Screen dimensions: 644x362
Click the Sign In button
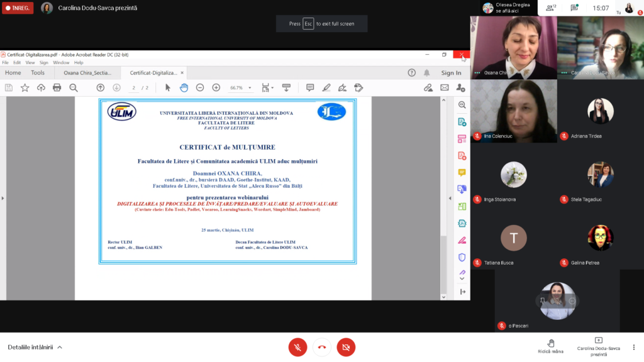coord(451,73)
